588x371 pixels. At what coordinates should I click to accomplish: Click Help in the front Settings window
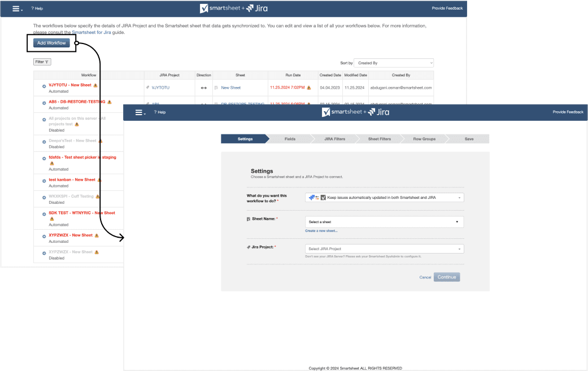click(x=160, y=112)
